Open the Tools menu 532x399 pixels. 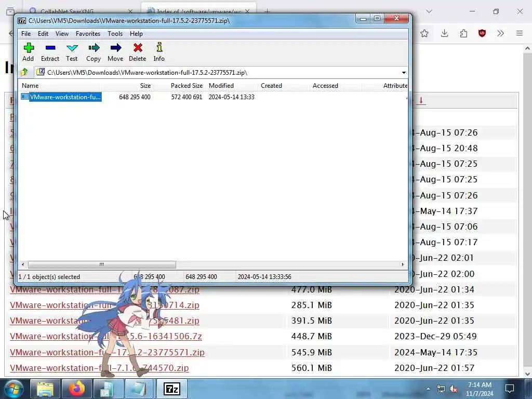pyautogui.click(x=115, y=34)
